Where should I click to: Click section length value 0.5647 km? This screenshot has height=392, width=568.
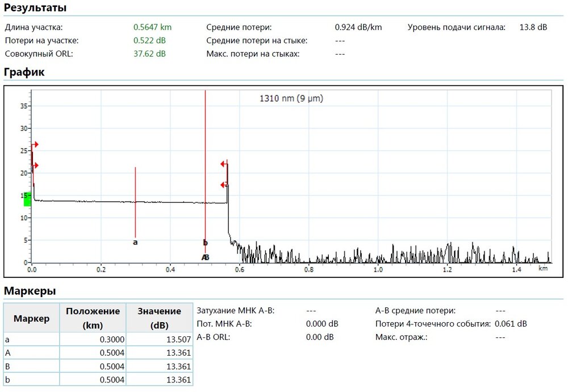tap(152, 27)
